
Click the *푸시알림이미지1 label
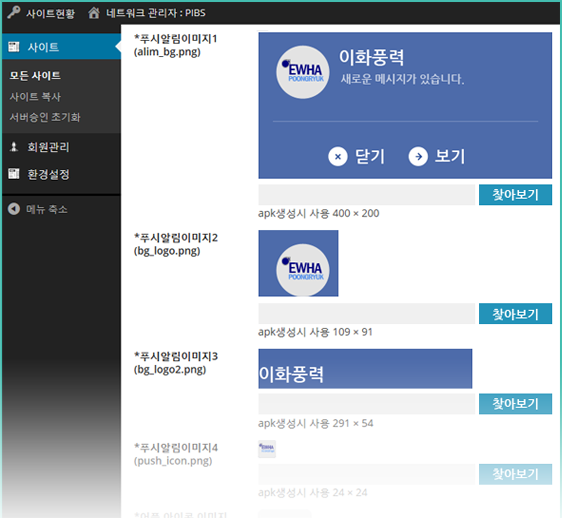pyautogui.click(x=176, y=38)
